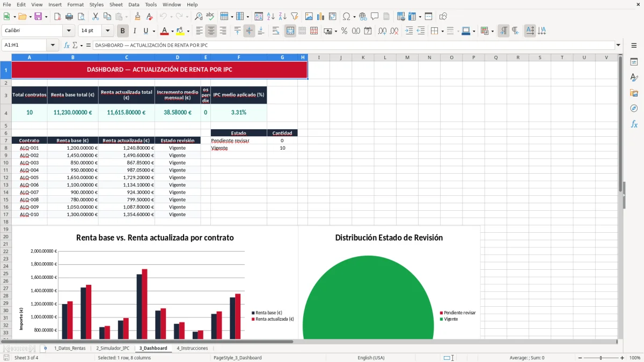The image size is (644, 362).
Task: Click the Sort Descending icon
Action: tap(283, 17)
